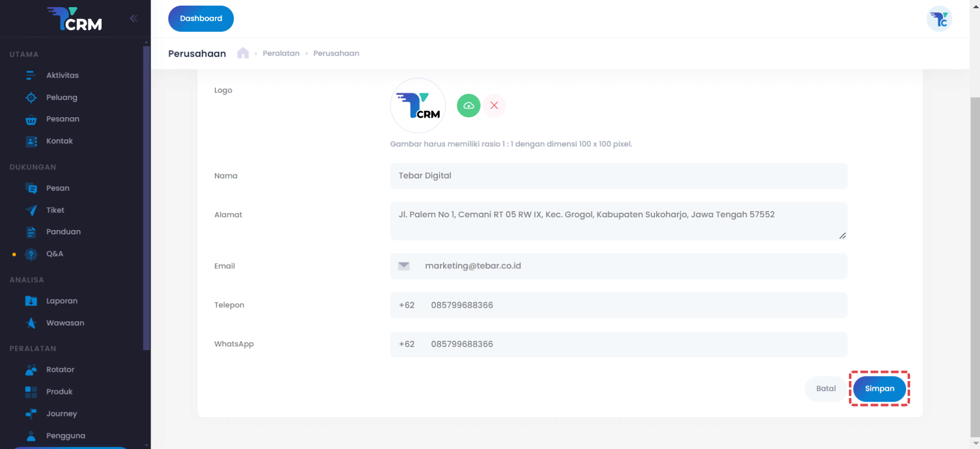Go to Peluang sidebar item
This screenshot has height=449, width=980.
tap(62, 97)
